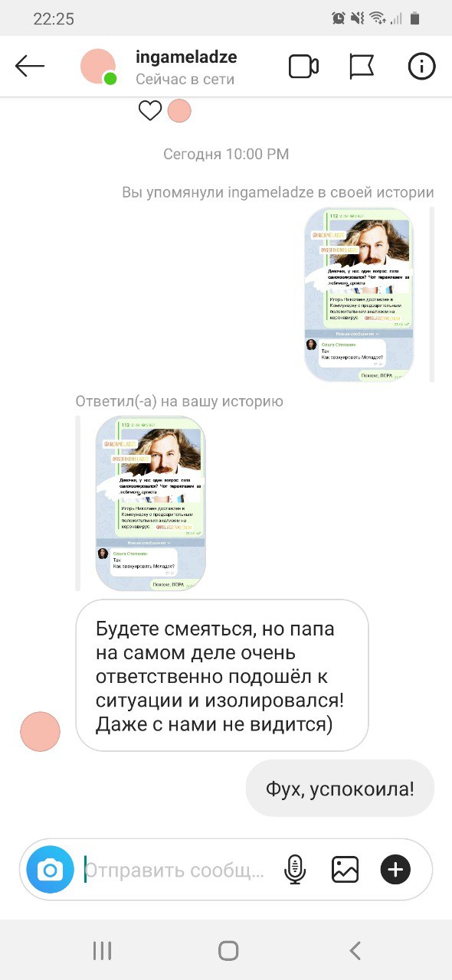Go back using the top-left arrow
Screen dimensions: 452x980
[31, 67]
